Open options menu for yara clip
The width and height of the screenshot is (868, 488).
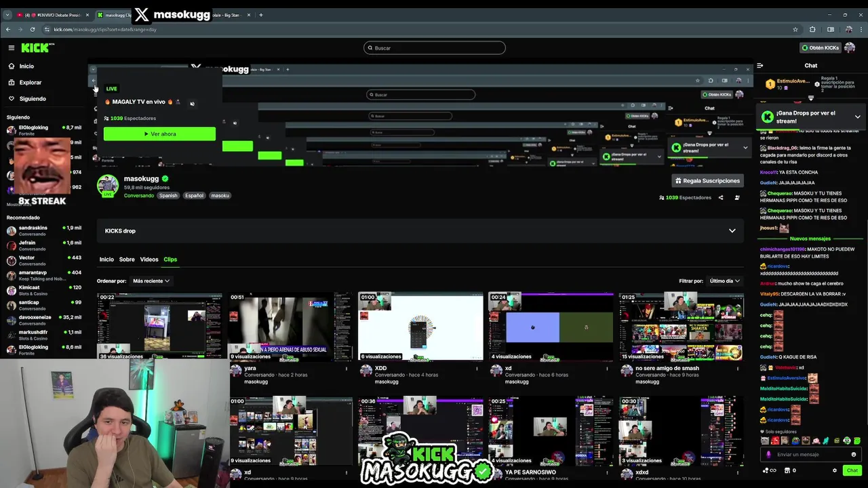coord(347,369)
